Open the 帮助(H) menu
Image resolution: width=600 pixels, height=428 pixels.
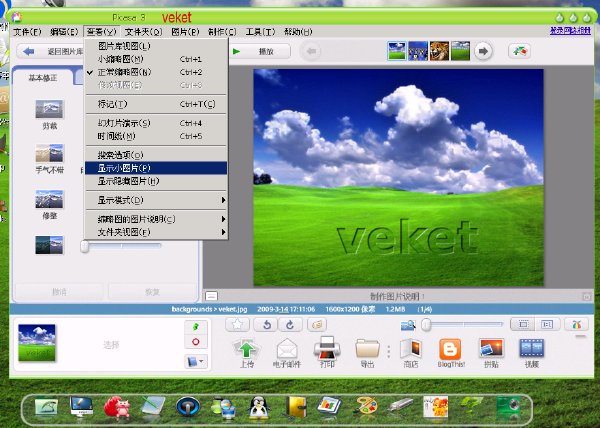pyautogui.click(x=298, y=32)
